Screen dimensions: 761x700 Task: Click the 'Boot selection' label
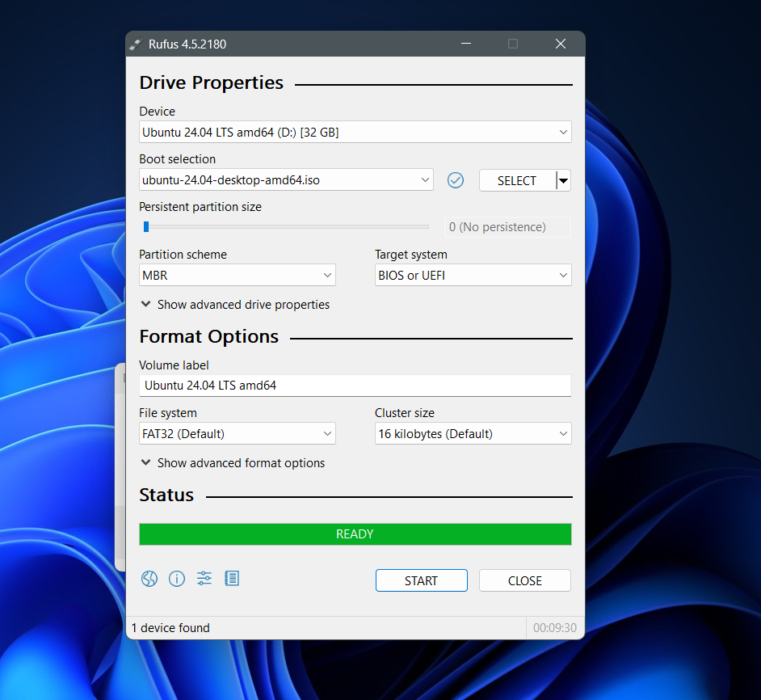tap(177, 159)
